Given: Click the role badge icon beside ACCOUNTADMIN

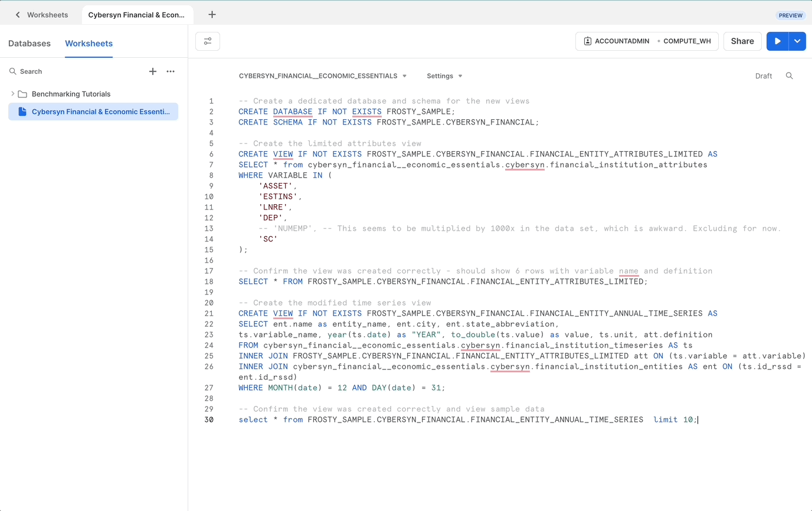Looking at the screenshot, I should click(588, 41).
